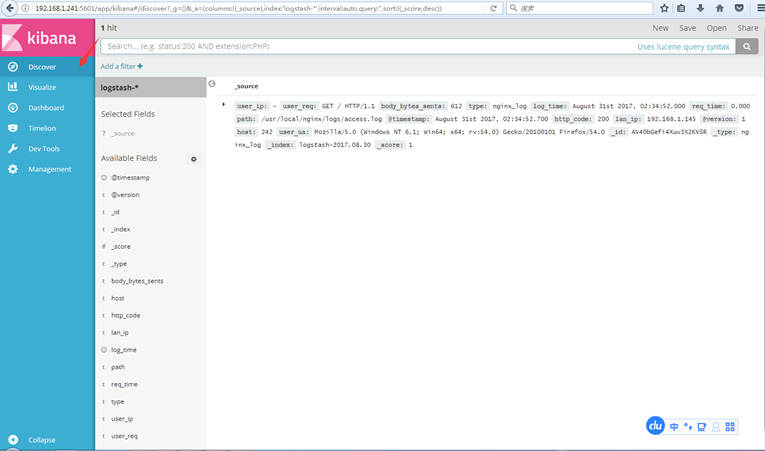Select the @version field

(x=125, y=195)
